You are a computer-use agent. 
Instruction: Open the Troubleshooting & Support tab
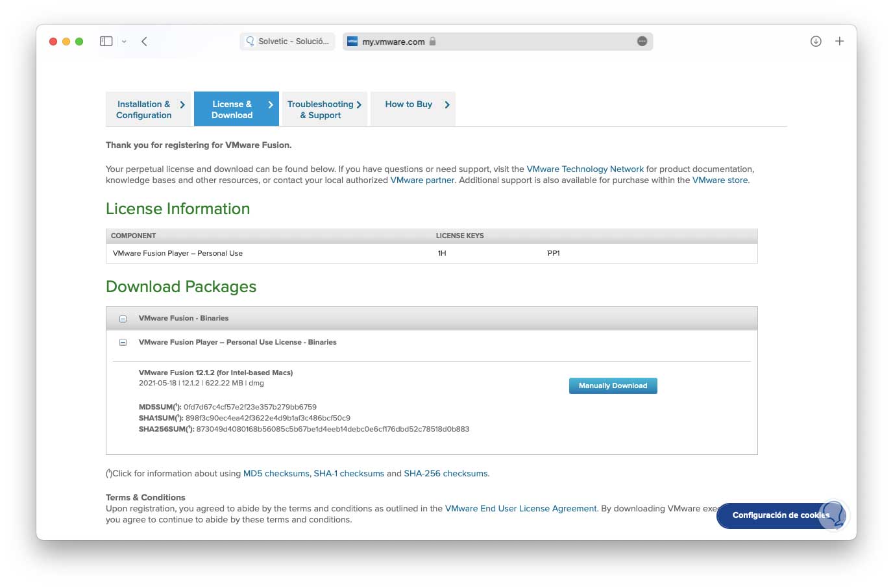324,109
